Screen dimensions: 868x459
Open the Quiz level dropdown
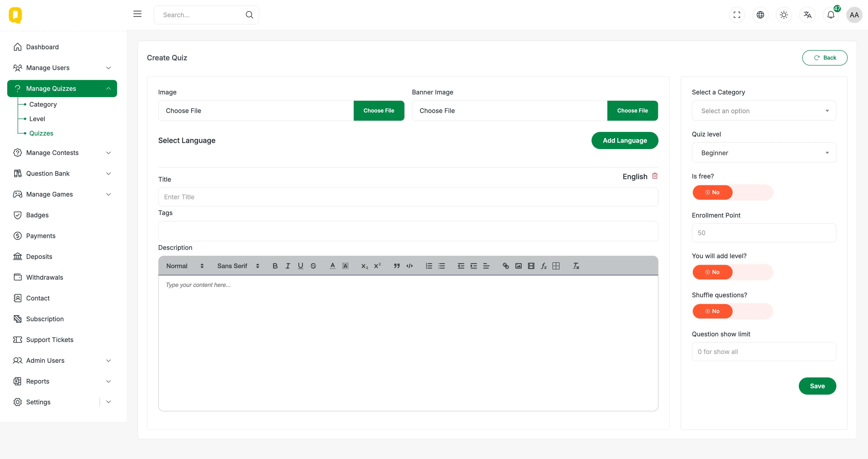764,153
